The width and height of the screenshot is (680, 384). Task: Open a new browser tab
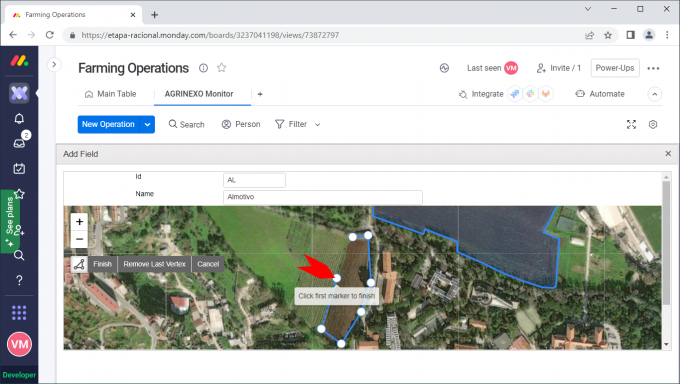[154, 15]
